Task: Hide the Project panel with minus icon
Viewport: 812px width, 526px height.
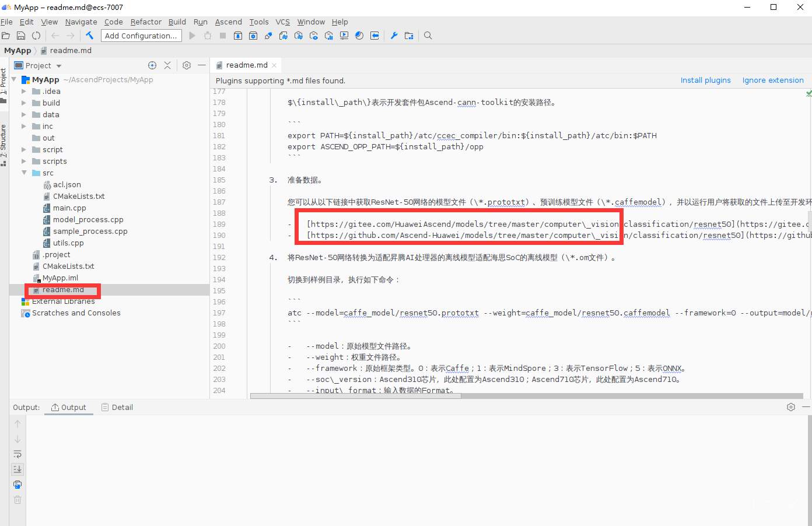Action: pyautogui.click(x=202, y=65)
